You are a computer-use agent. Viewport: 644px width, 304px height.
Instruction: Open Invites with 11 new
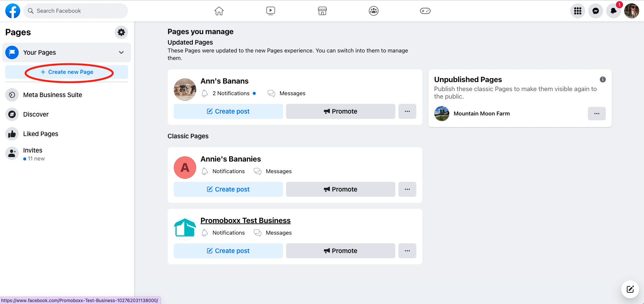[67, 154]
